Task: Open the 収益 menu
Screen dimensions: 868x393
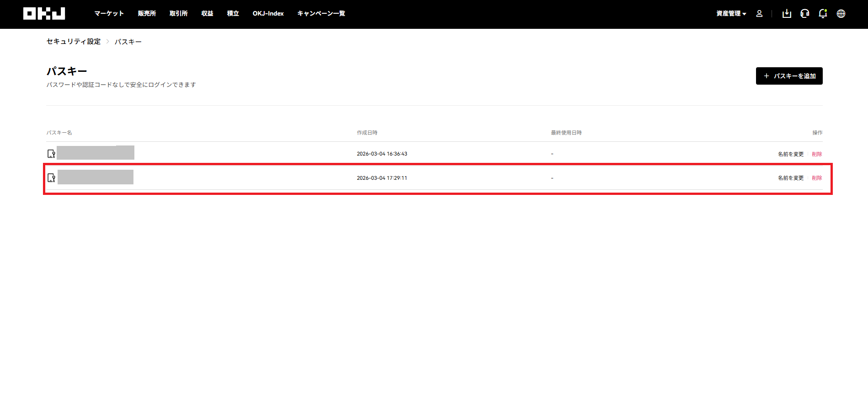Action: (x=208, y=14)
